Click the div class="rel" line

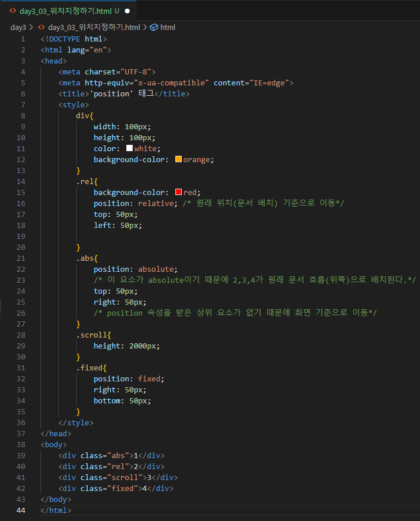point(111,467)
